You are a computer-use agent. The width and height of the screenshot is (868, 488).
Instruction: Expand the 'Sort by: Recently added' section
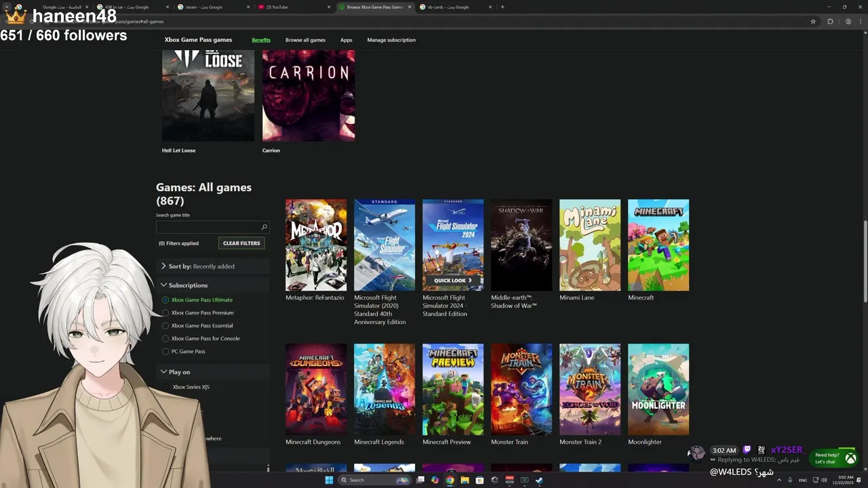pos(212,266)
